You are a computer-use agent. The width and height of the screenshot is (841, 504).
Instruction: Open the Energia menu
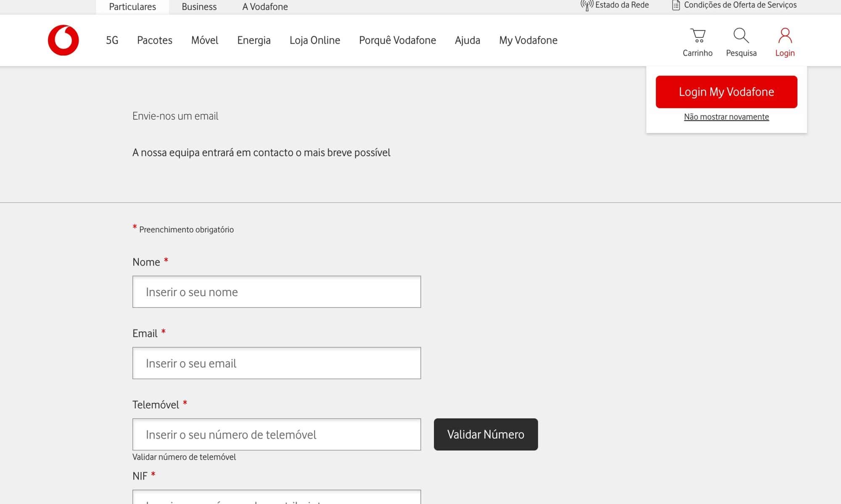click(x=254, y=40)
